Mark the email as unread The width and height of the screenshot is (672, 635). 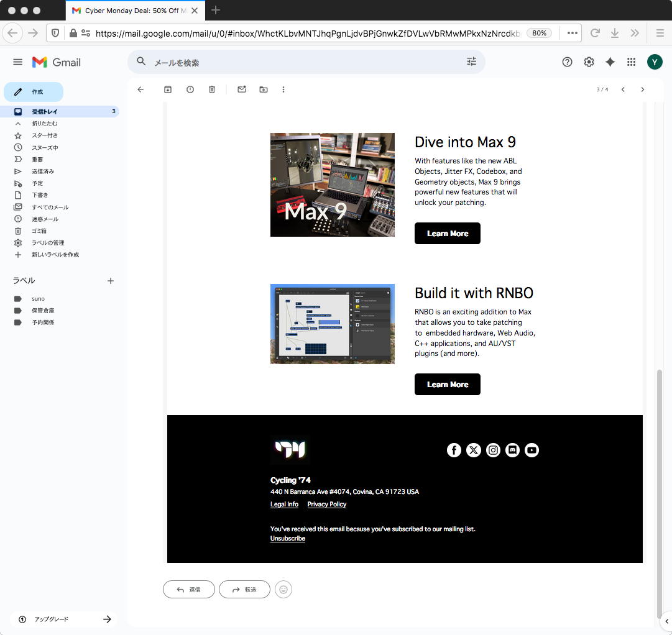(242, 89)
